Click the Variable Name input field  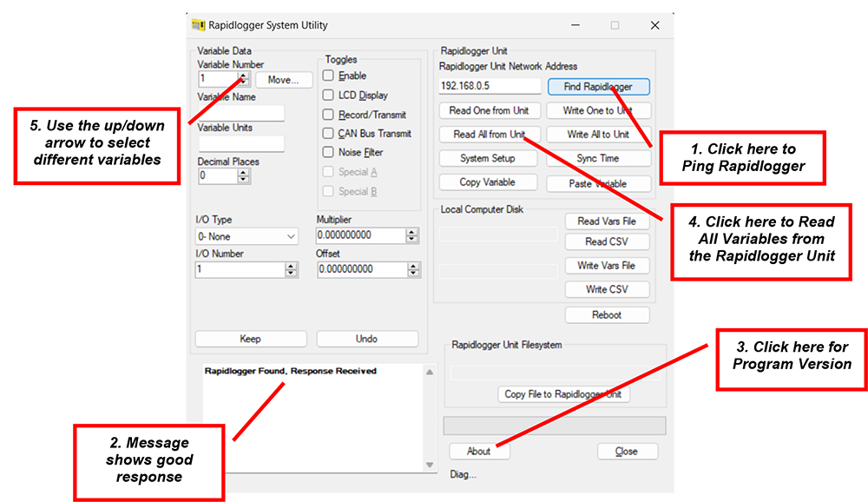pos(240,113)
